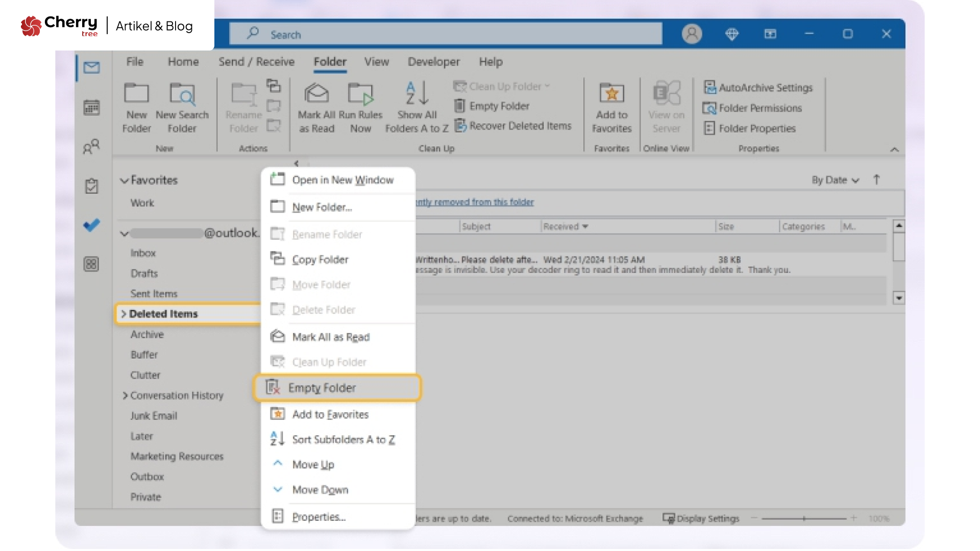Click the account profile avatar icon
This screenshot has height=551, width=980.
692,34
